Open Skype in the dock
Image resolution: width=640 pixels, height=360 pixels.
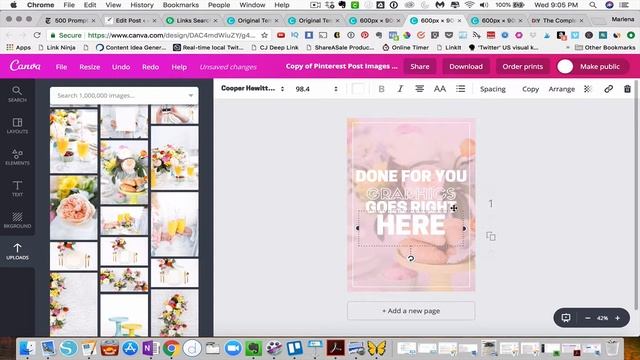point(69,348)
